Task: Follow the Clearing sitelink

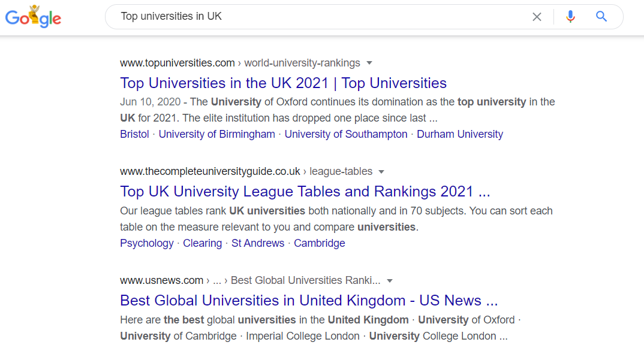Action: click(202, 243)
